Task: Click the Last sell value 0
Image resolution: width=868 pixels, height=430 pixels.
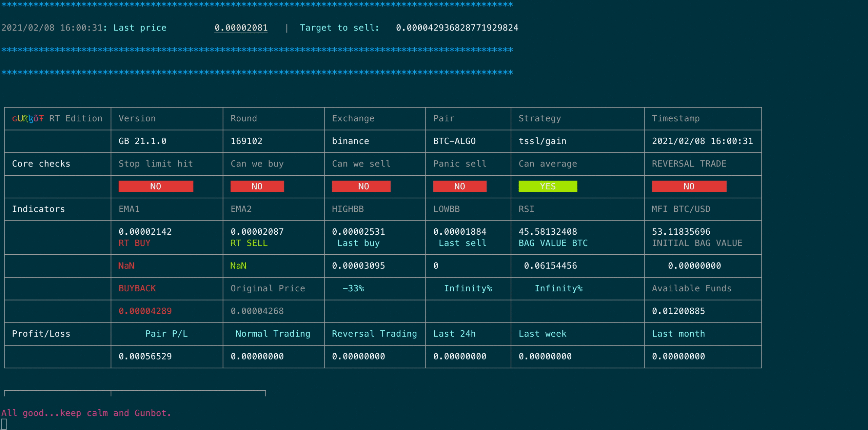Action: [x=436, y=266]
